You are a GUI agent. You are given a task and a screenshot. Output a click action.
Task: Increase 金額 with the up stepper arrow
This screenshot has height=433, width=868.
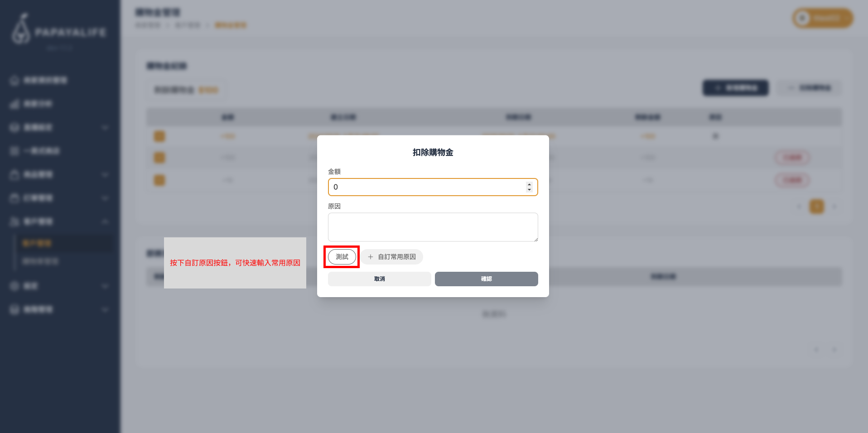tap(529, 184)
